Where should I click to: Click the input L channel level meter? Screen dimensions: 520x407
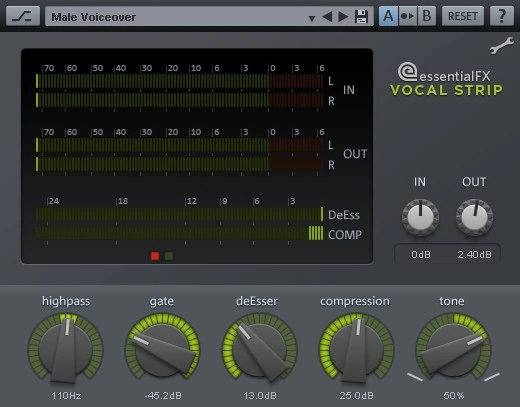179,81
